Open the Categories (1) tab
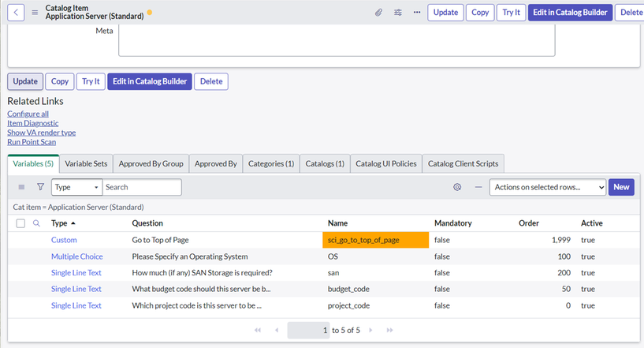 click(271, 163)
